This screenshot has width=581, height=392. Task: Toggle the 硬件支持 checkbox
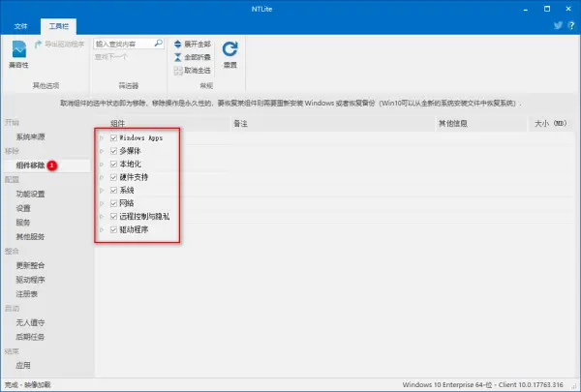(x=113, y=177)
